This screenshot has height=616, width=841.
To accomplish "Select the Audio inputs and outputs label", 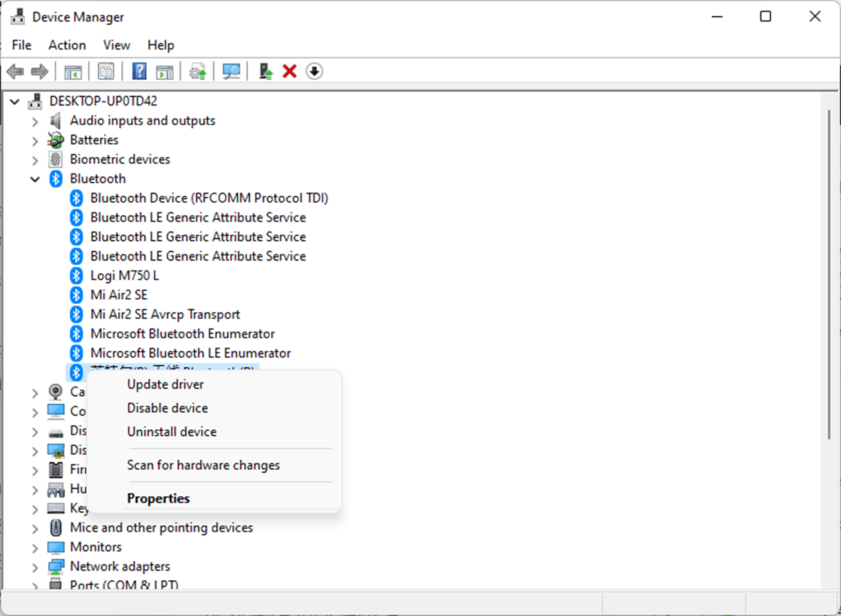I will point(143,121).
